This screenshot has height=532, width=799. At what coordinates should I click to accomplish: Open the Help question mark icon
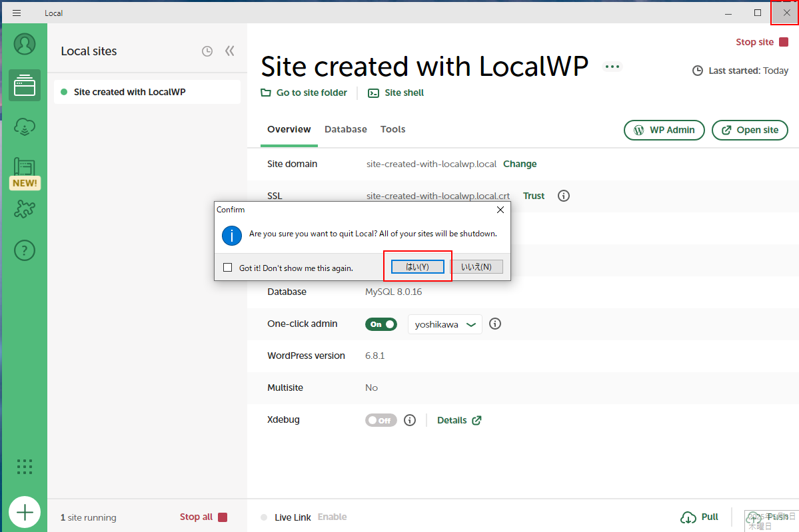[25, 250]
